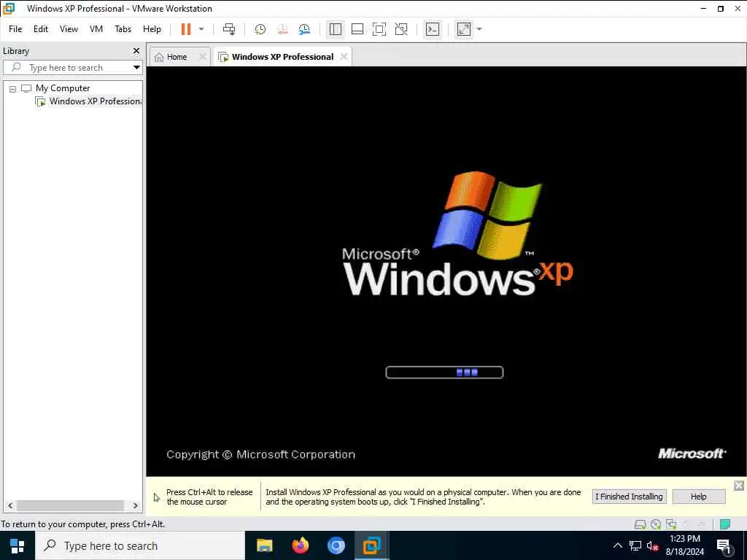The width and height of the screenshot is (747, 560).
Task: Click the Library horizontal scrollbar left arrow
Action: 10,506
